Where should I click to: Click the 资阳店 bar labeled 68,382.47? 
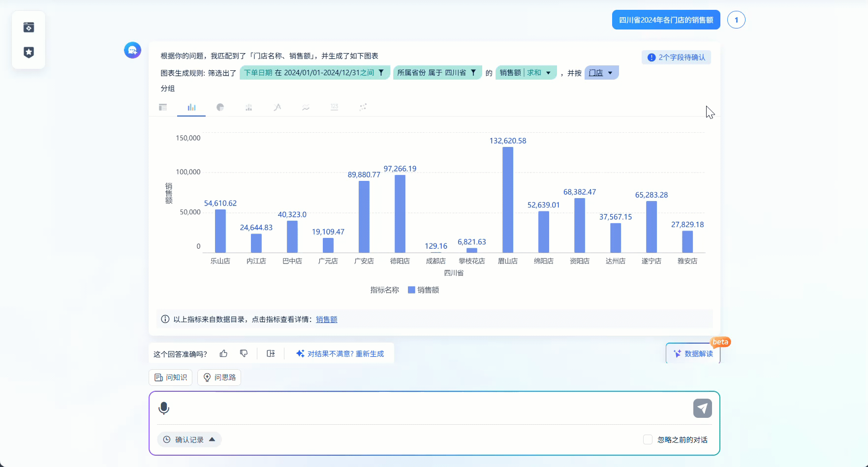[580, 225]
